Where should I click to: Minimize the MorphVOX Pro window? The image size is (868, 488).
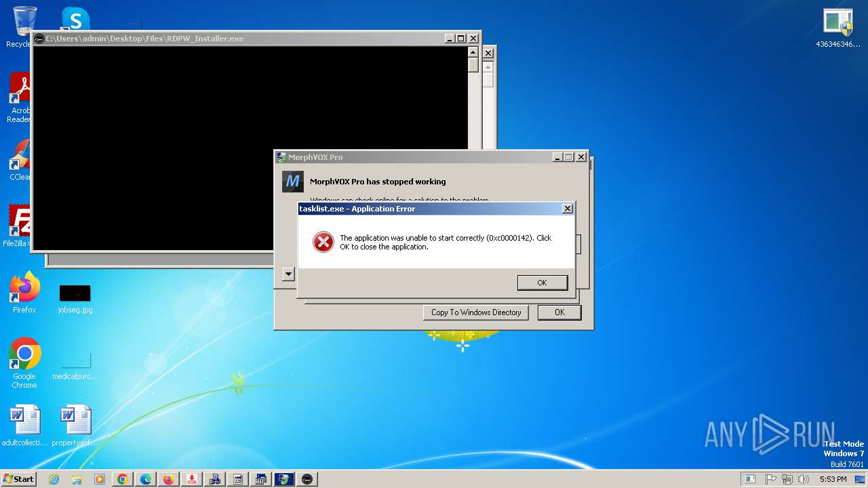[557, 157]
